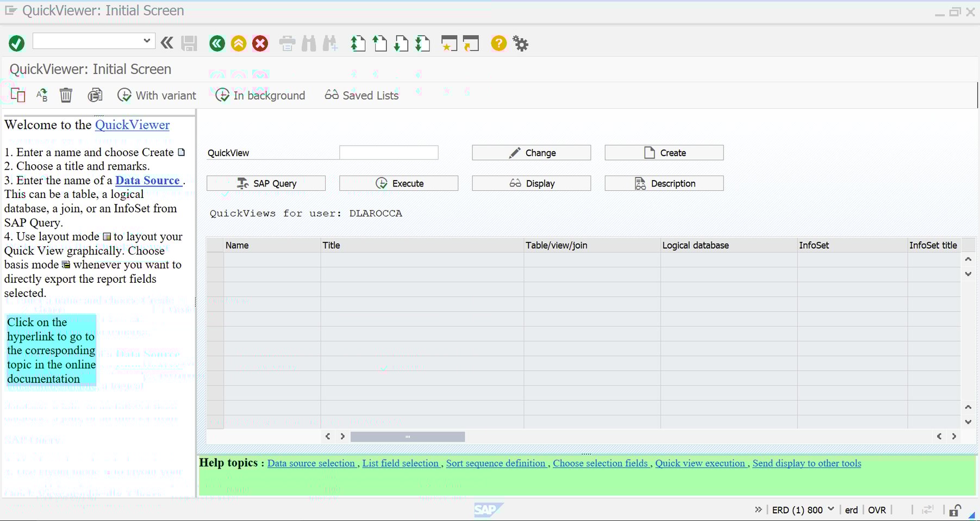Click the QuickView name input field
Image resolution: width=980 pixels, height=521 pixels.
(x=388, y=152)
